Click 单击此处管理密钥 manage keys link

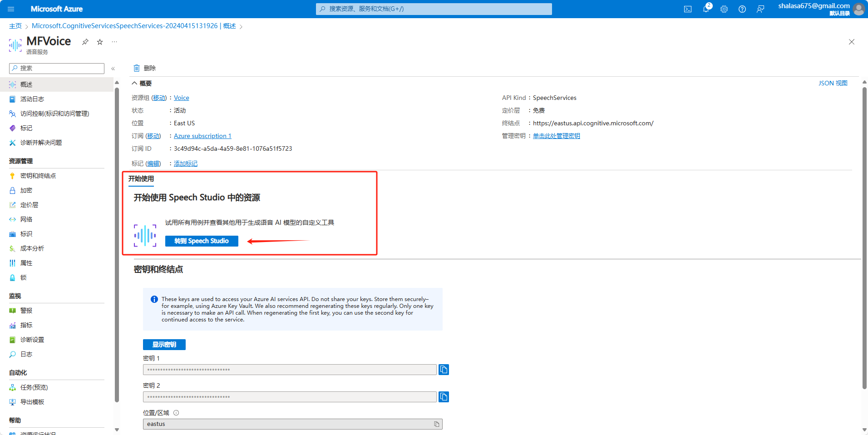click(x=557, y=136)
